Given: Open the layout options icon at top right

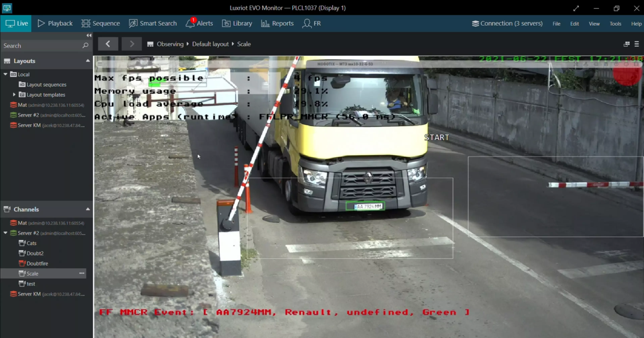Looking at the screenshot, I should click(x=626, y=44).
